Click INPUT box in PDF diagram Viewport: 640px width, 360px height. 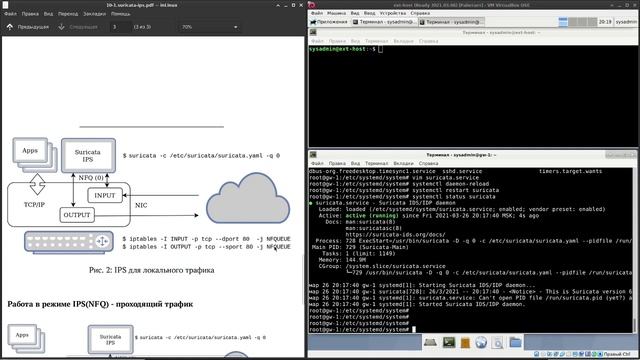[105, 195]
